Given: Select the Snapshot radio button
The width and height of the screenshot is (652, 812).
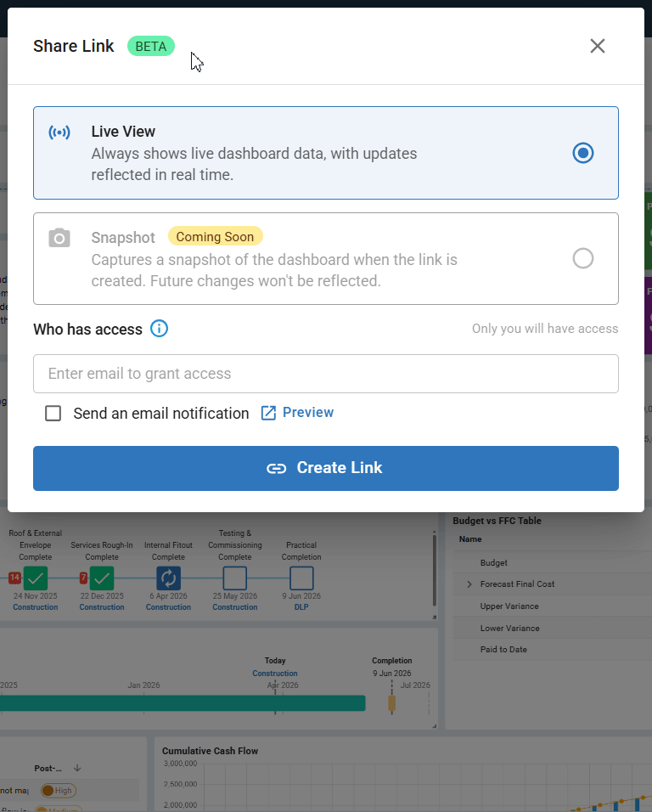Looking at the screenshot, I should 582,258.
